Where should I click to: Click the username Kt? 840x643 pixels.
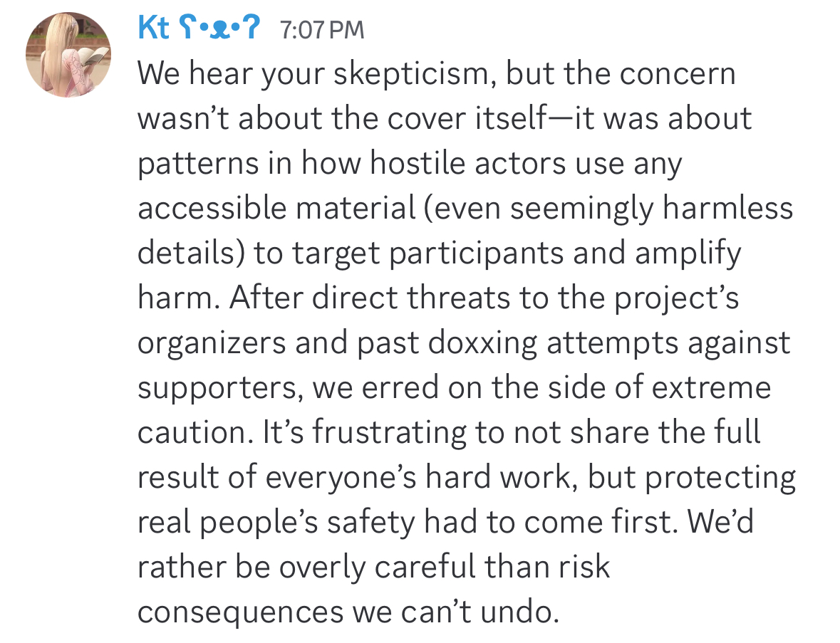(x=153, y=27)
